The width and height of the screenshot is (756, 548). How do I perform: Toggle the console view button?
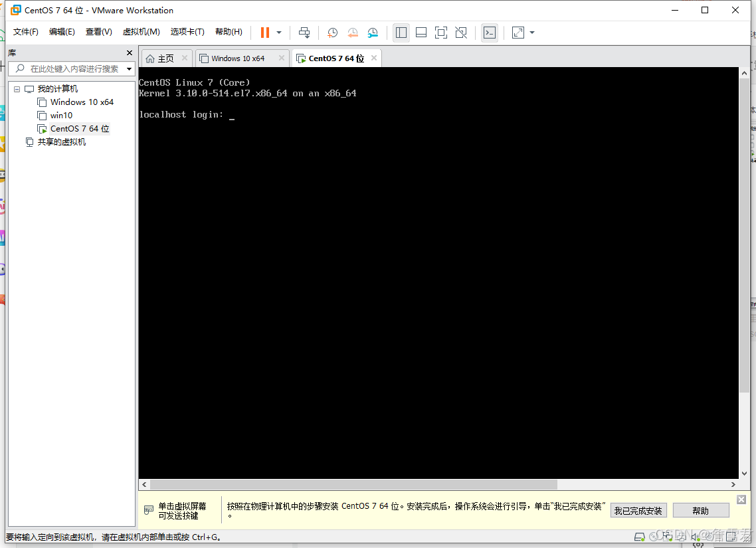(490, 33)
